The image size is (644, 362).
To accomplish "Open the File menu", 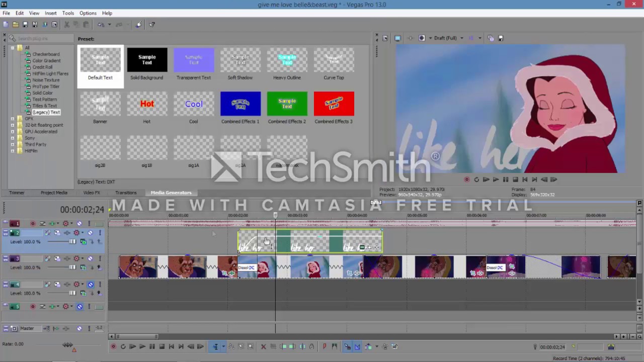I will coord(6,13).
